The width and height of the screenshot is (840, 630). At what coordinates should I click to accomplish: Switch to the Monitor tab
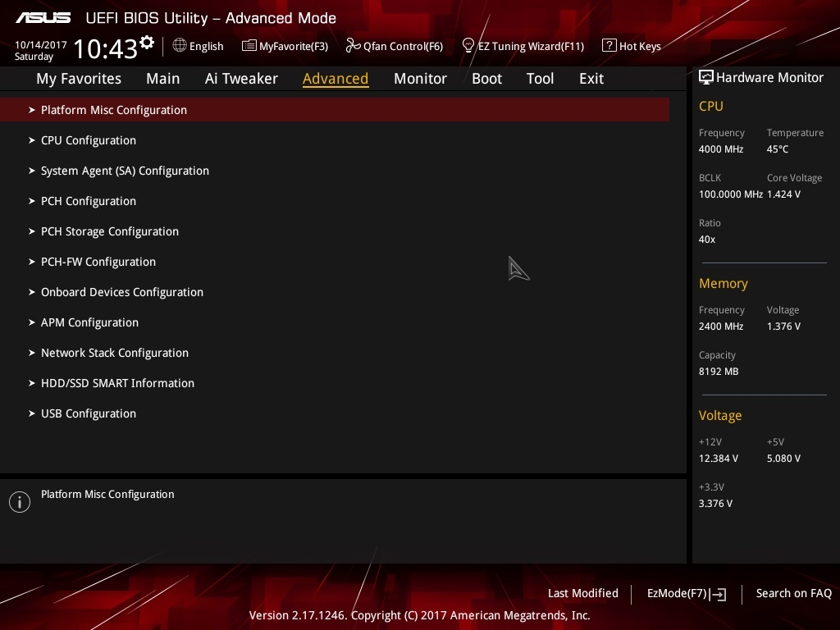tap(420, 79)
